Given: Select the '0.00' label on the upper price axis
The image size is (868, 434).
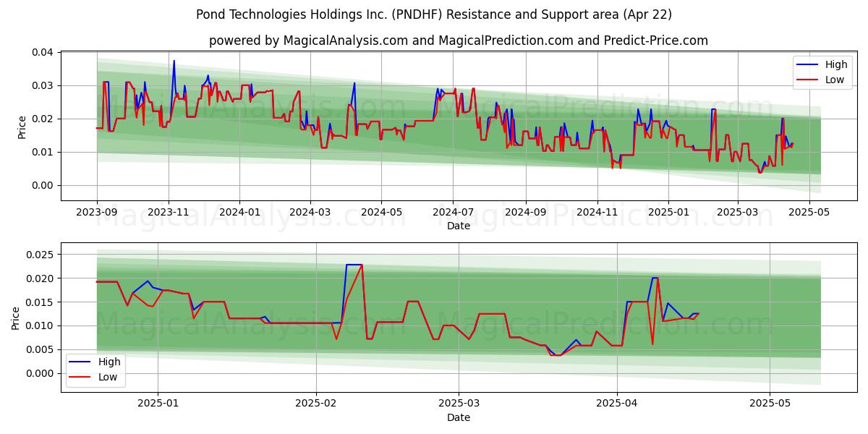Looking at the screenshot, I should pyautogui.click(x=43, y=185).
